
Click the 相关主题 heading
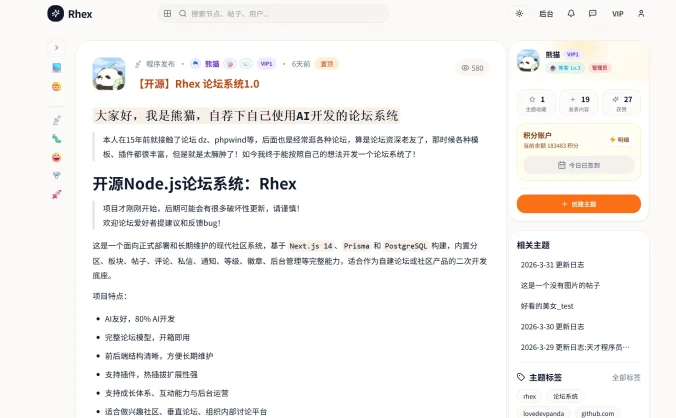pos(533,245)
